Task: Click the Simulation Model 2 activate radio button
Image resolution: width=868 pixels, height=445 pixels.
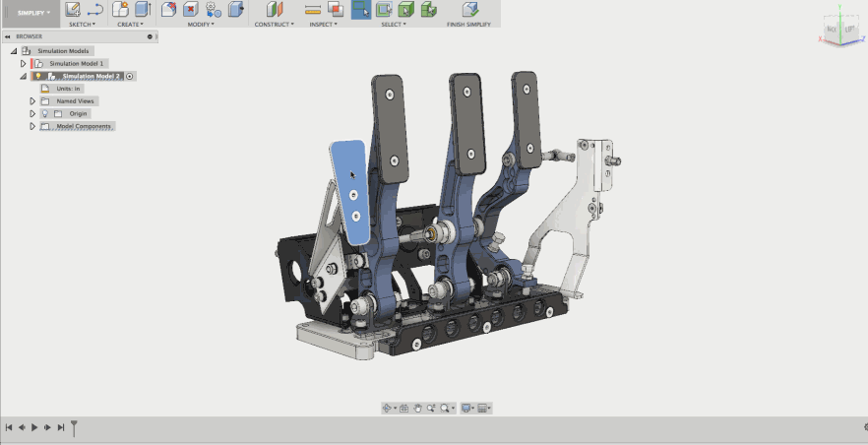Action: coord(130,77)
